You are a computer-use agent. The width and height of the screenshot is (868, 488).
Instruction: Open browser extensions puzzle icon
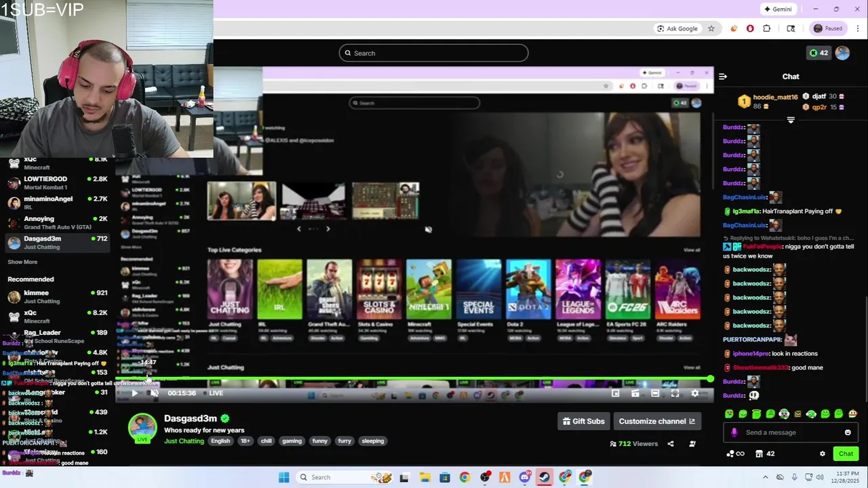coord(767,28)
